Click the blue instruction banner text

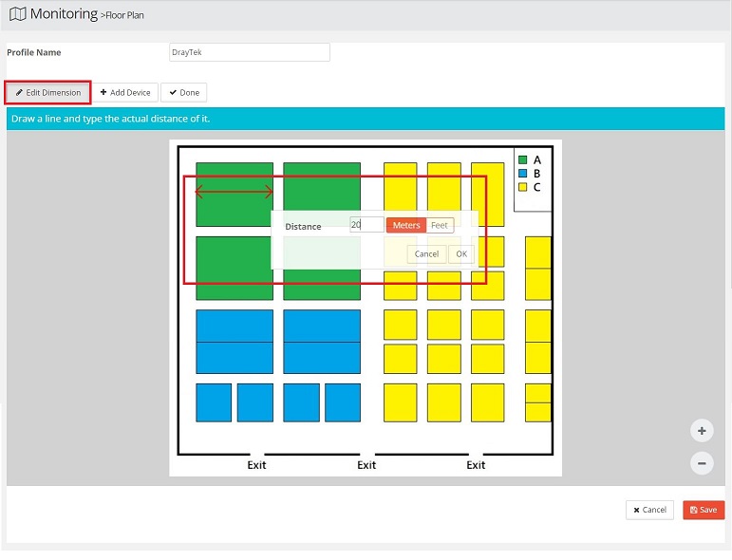point(111,119)
